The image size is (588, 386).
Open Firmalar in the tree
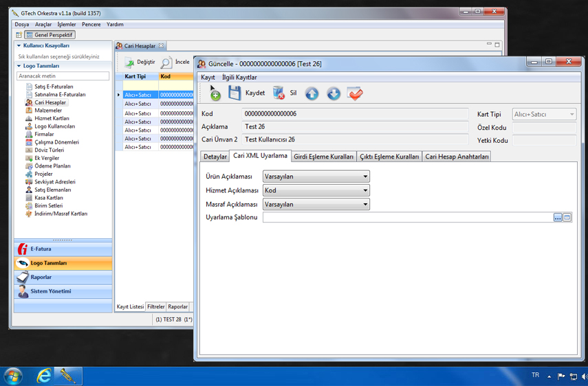[x=44, y=134]
